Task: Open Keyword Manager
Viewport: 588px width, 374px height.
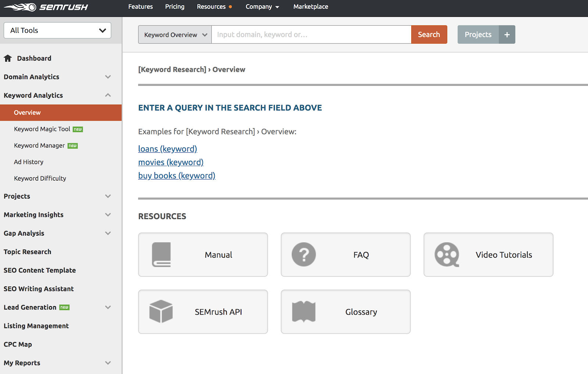Action: point(39,146)
